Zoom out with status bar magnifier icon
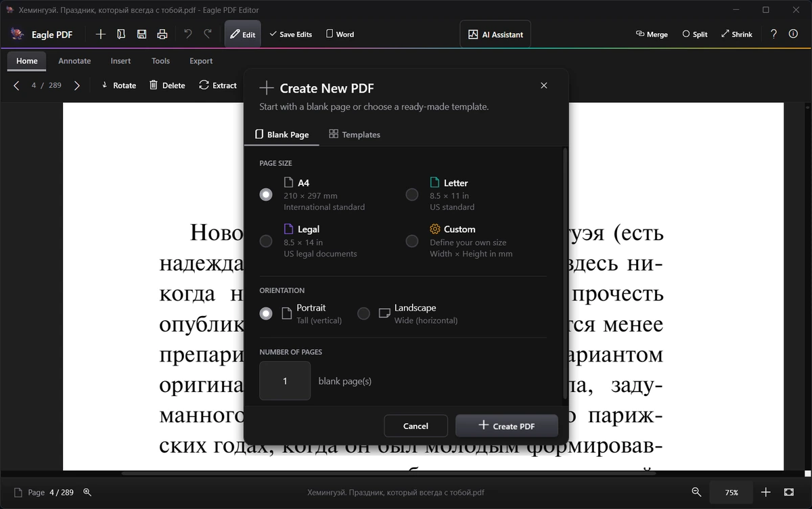This screenshot has width=812, height=509. 696,492
